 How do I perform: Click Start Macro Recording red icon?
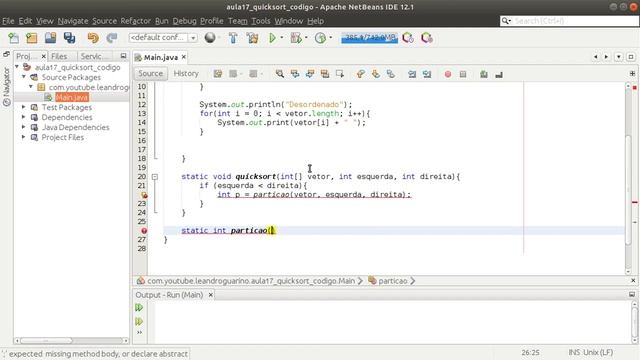[448, 74]
